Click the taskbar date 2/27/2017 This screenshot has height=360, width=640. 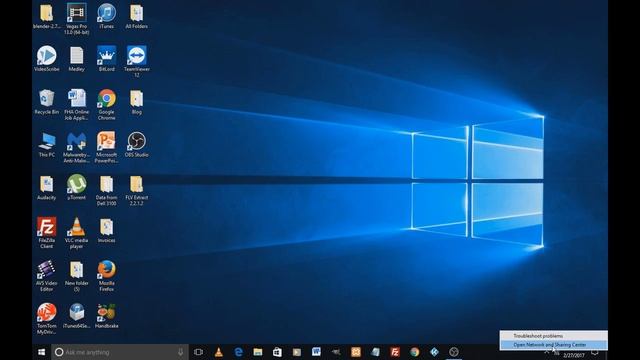click(573, 356)
